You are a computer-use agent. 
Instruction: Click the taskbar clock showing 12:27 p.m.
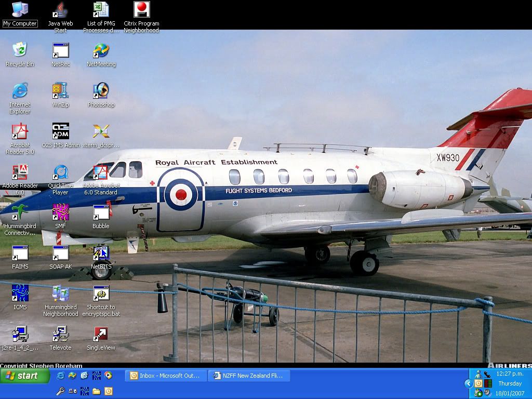coord(510,374)
